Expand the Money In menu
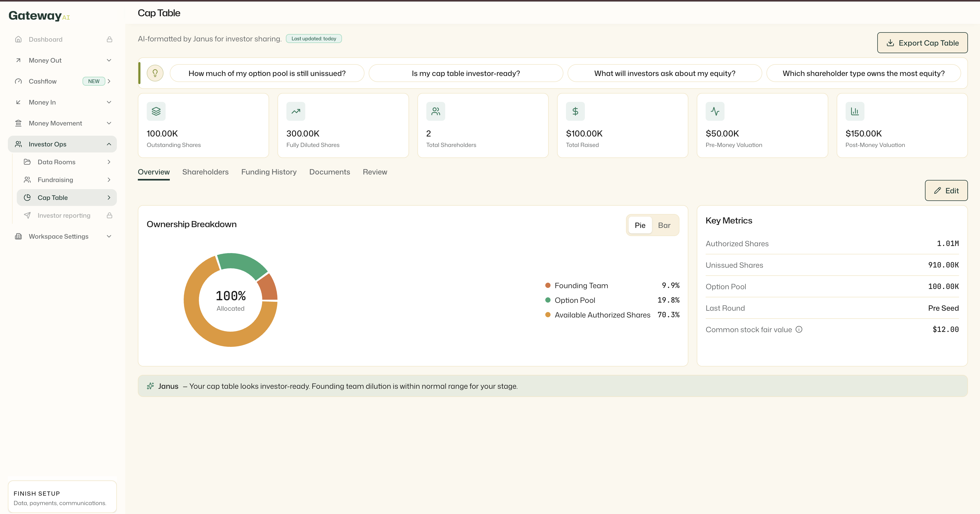Viewport: 980px width, 514px height. click(109, 102)
